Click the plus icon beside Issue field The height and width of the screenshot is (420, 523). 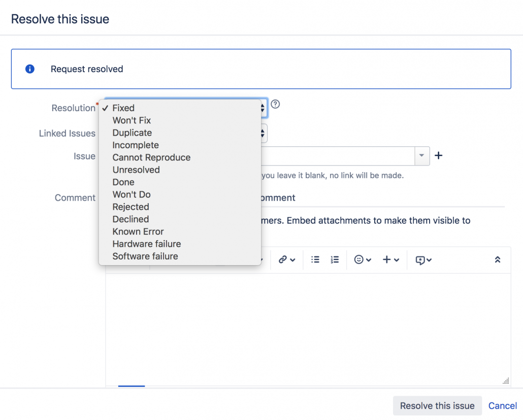(x=439, y=156)
